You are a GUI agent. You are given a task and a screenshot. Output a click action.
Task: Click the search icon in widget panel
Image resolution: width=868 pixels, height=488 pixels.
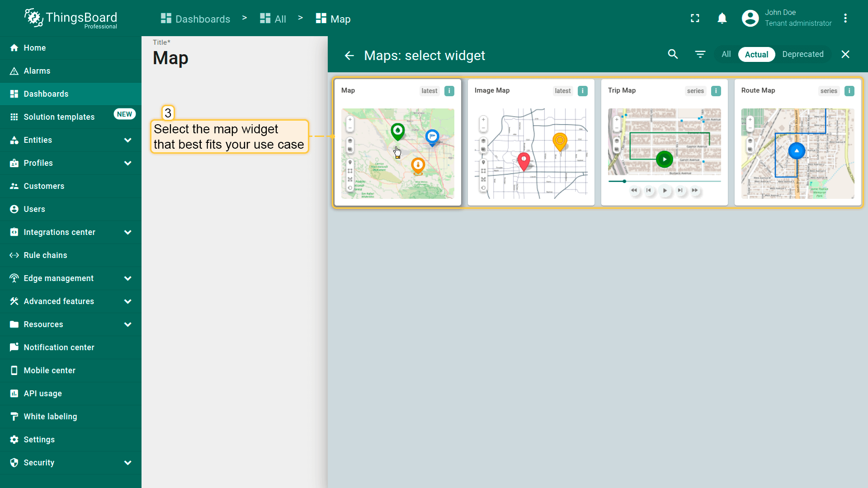tap(673, 54)
